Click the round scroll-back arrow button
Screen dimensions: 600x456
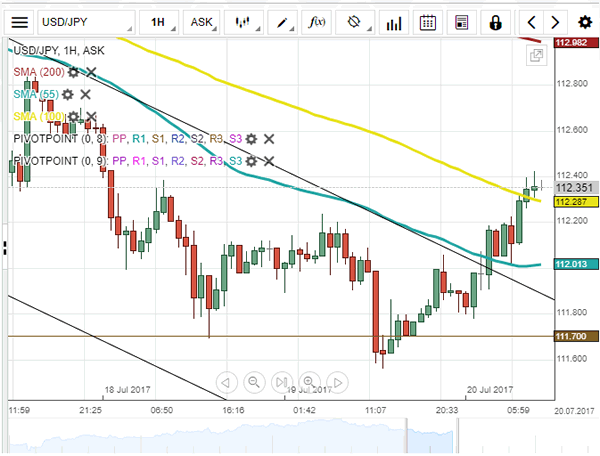point(227,382)
